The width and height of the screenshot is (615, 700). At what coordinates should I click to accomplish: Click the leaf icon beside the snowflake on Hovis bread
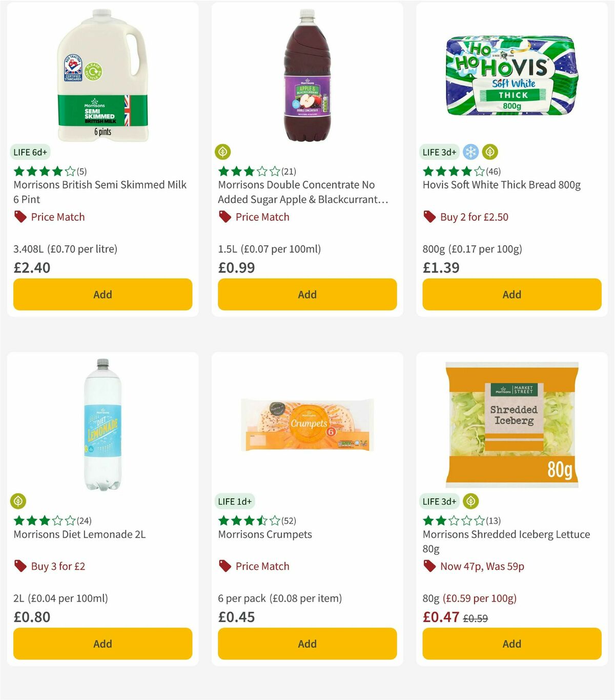click(490, 152)
